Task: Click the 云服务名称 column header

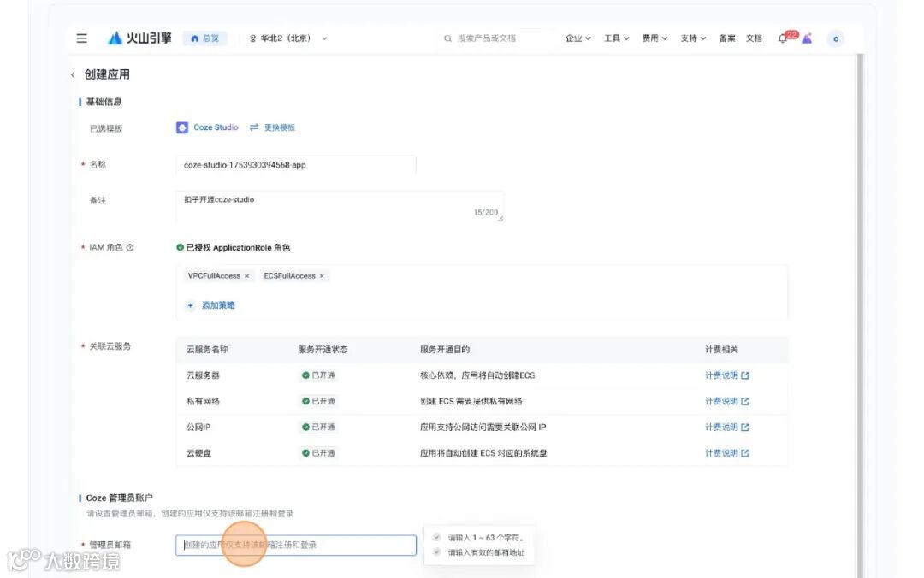Action: [207, 350]
